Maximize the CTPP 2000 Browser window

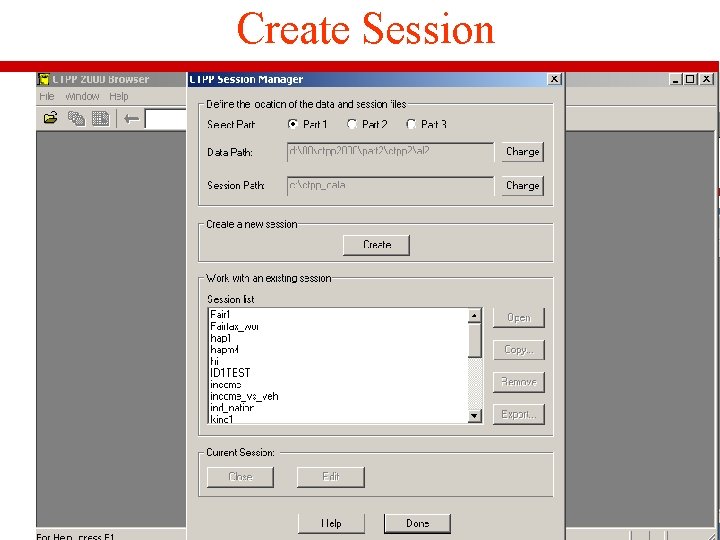pyautogui.click(x=690, y=79)
